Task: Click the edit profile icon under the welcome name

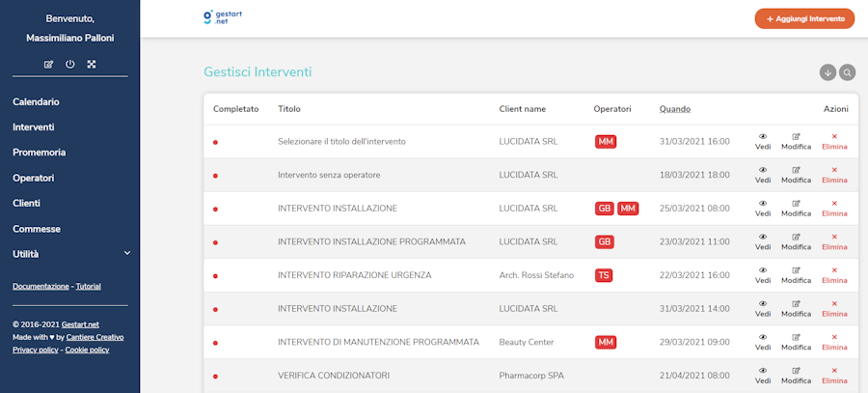Action: coord(48,65)
